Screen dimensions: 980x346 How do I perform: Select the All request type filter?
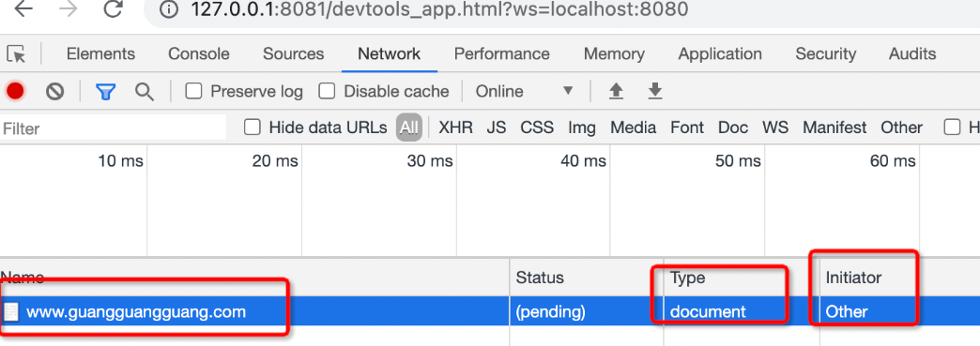pyautogui.click(x=408, y=128)
